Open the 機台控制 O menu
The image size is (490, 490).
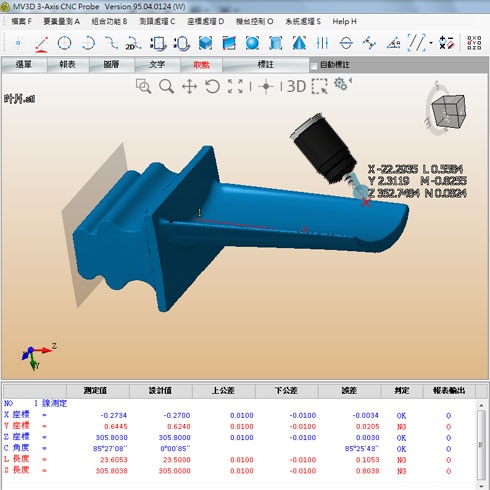[254, 22]
